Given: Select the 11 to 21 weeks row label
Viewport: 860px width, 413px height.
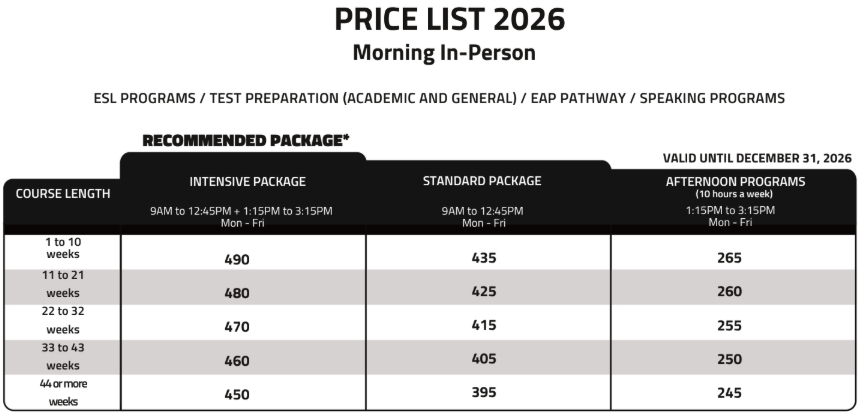Looking at the screenshot, I should (x=62, y=283).
